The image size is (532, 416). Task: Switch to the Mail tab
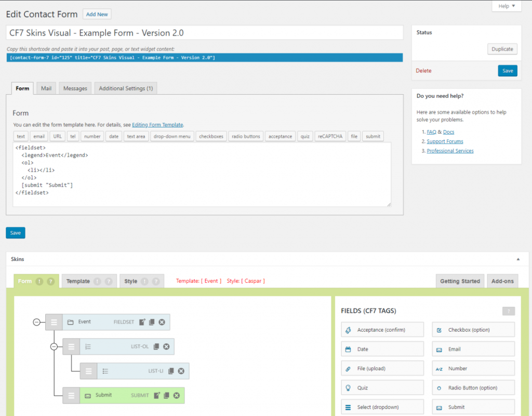(x=46, y=88)
